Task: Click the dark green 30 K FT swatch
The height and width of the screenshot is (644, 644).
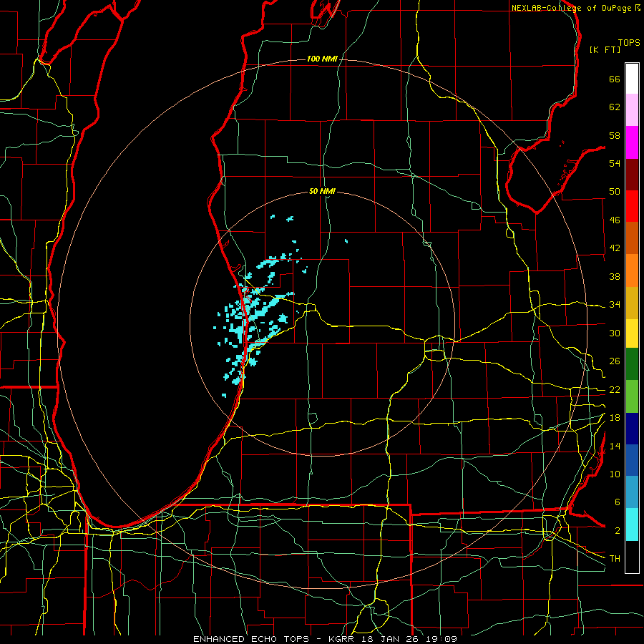Action: [632, 364]
